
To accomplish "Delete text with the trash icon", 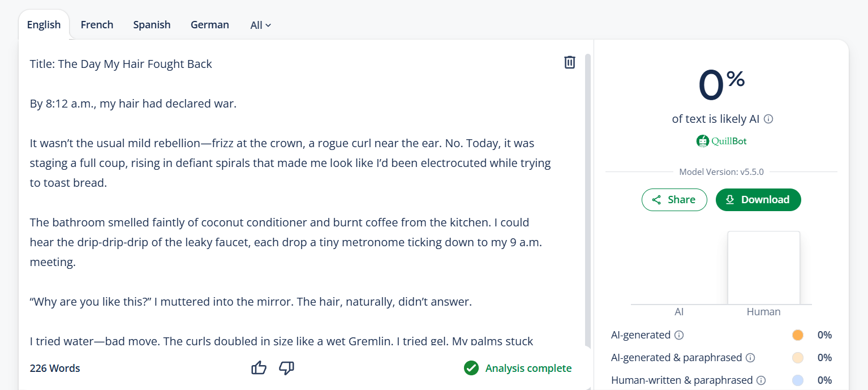I will tap(570, 62).
